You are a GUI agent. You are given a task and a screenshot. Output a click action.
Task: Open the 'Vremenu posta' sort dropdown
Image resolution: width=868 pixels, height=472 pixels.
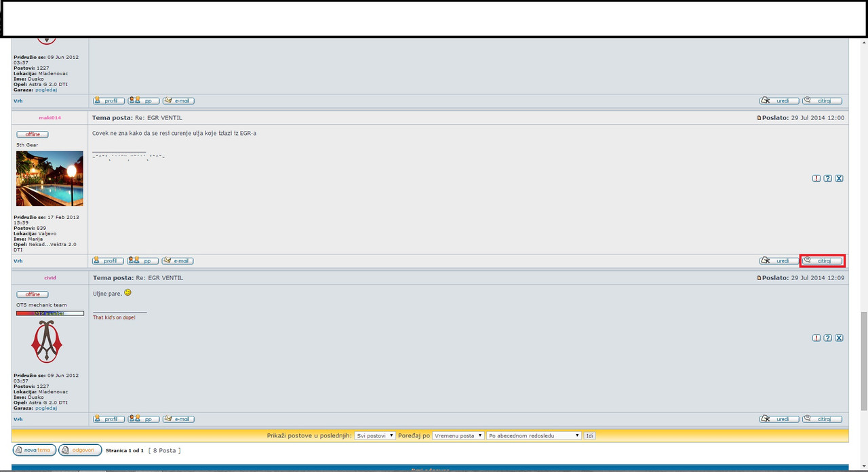tap(458, 435)
